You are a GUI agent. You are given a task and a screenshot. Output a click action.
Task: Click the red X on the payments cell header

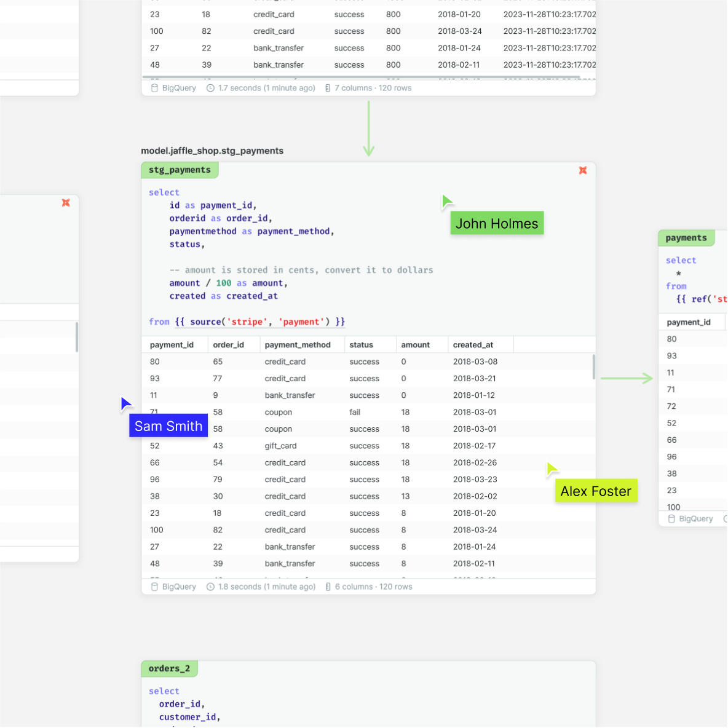tap(583, 170)
